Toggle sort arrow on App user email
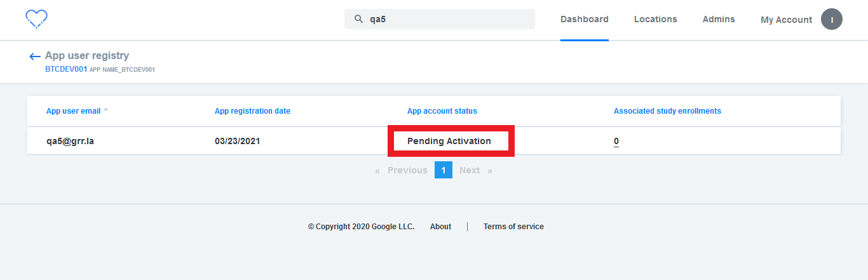 click(x=106, y=110)
